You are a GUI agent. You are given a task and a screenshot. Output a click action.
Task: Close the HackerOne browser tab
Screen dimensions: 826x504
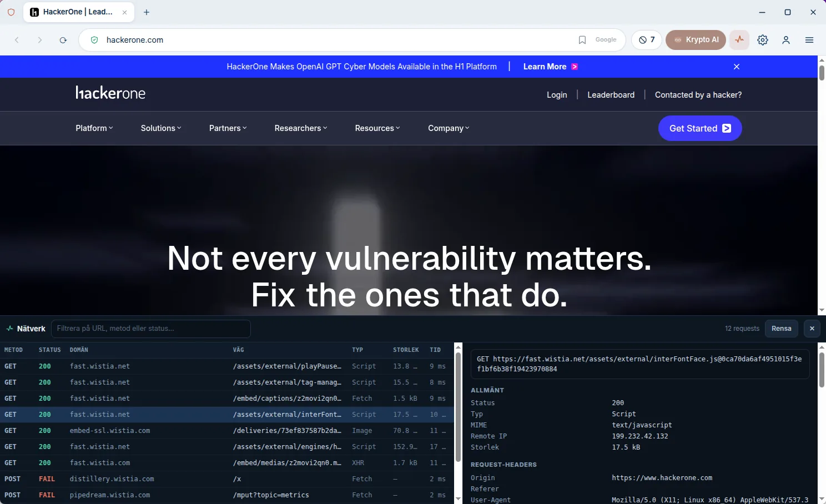tap(125, 12)
